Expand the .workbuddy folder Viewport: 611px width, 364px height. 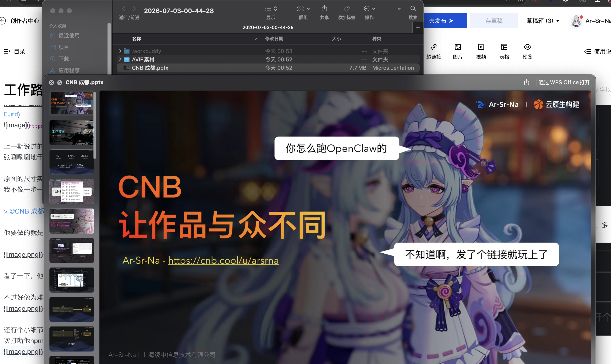[x=120, y=51]
